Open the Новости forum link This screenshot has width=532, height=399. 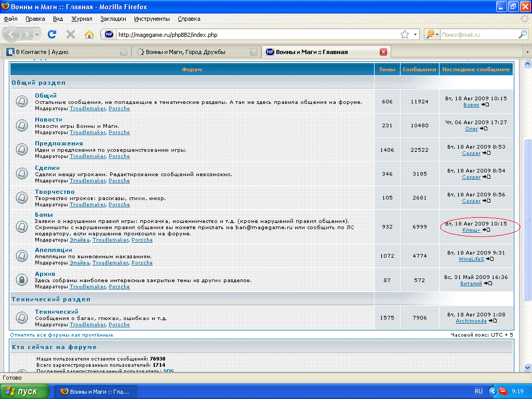[x=48, y=119]
